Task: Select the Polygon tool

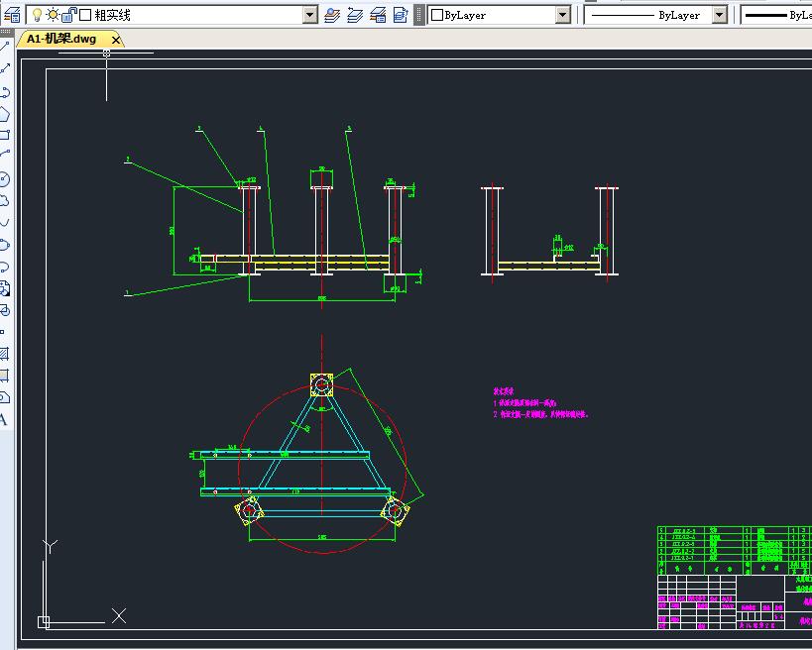Action: 4,114
